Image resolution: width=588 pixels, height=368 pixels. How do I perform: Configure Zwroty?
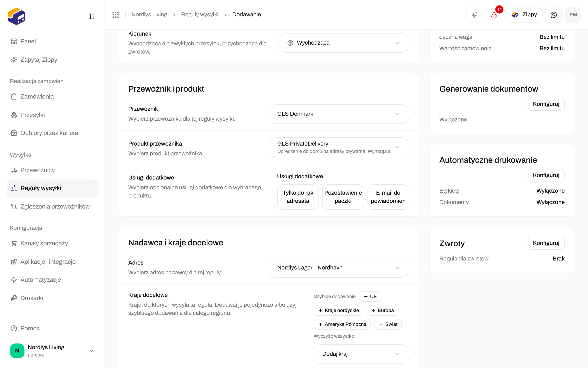(546, 243)
